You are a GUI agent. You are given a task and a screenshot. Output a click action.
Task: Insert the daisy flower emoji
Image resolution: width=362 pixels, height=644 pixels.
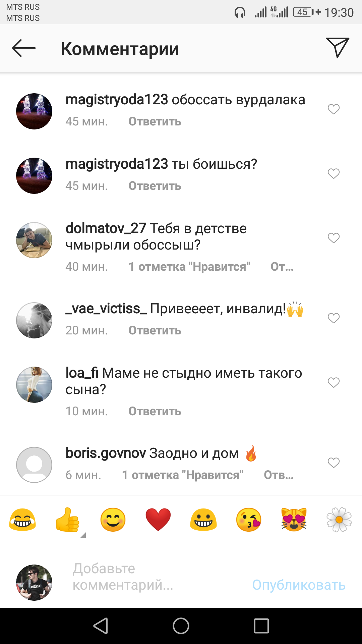coord(339,520)
